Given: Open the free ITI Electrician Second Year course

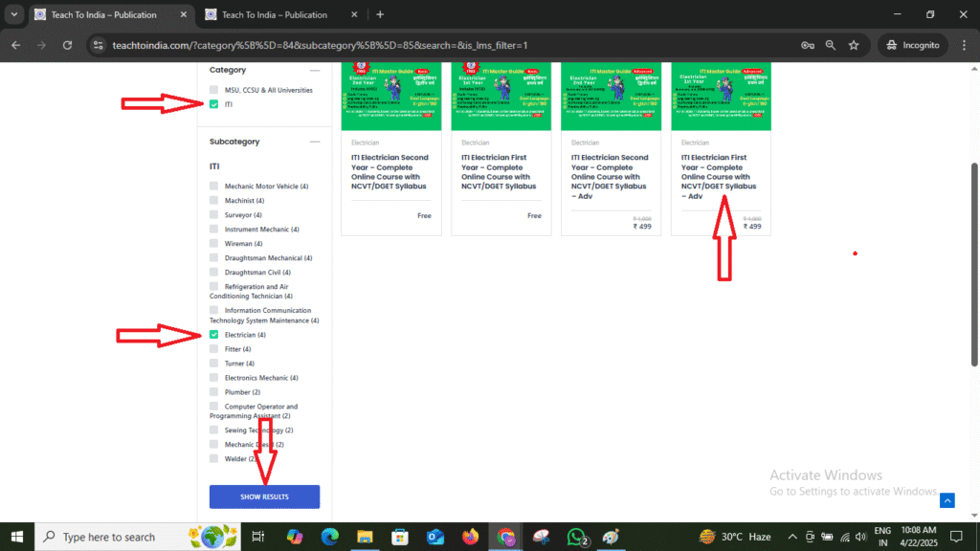Looking at the screenshot, I should point(390,172).
